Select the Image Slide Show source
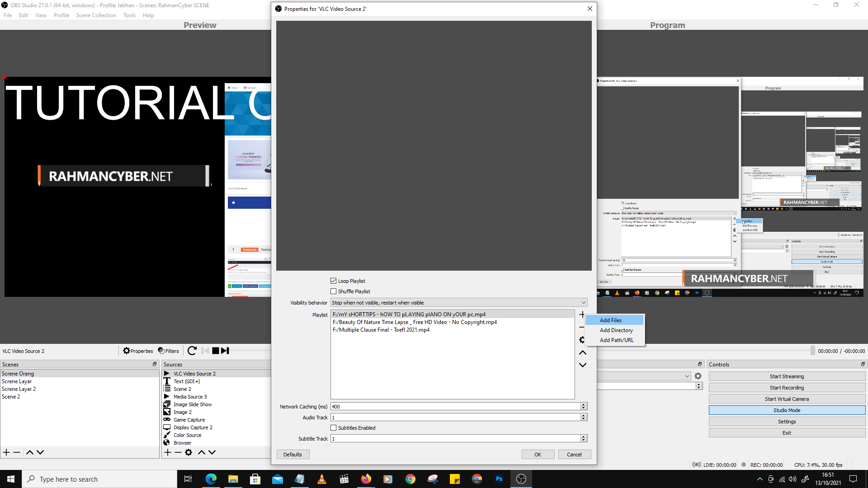 pyautogui.click(x=193, y=404)
